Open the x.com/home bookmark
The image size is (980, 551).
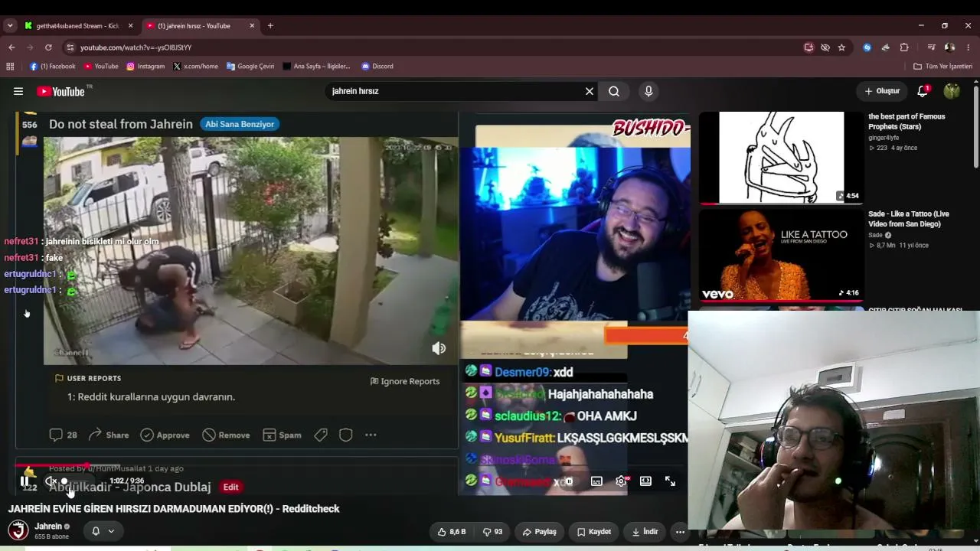tap(196, 67)
